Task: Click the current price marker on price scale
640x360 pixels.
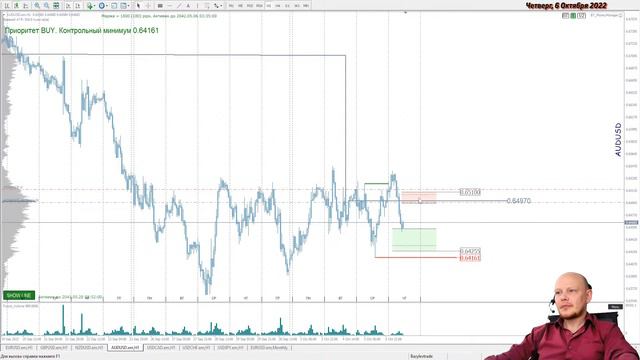Action: pos(631,222)
